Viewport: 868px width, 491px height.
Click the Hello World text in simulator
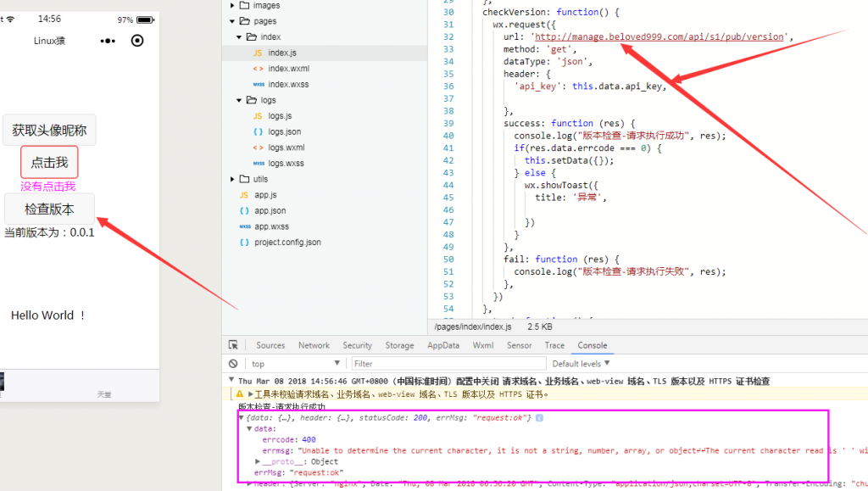48,315
